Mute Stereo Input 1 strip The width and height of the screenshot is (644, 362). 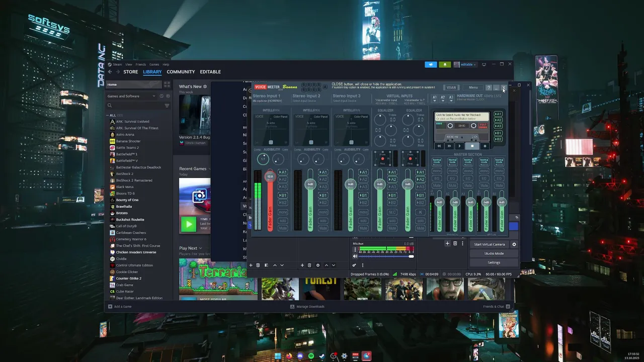tap(282, 228)
